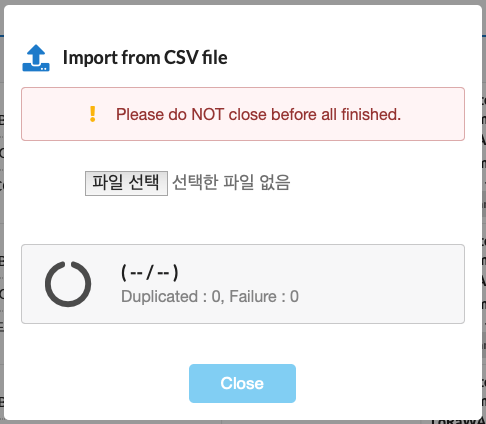
Task: Close the import dialog with the Close button
Action: [x=242, y=383]
